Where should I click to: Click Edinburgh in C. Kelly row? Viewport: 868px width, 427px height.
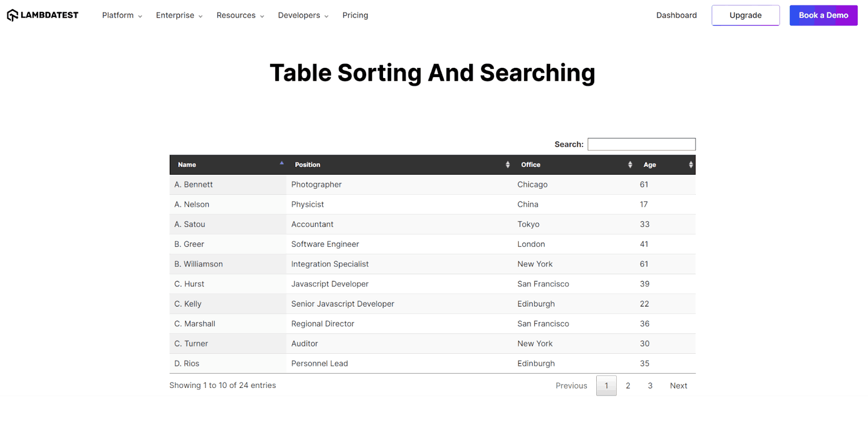click(x=574, y=304)
